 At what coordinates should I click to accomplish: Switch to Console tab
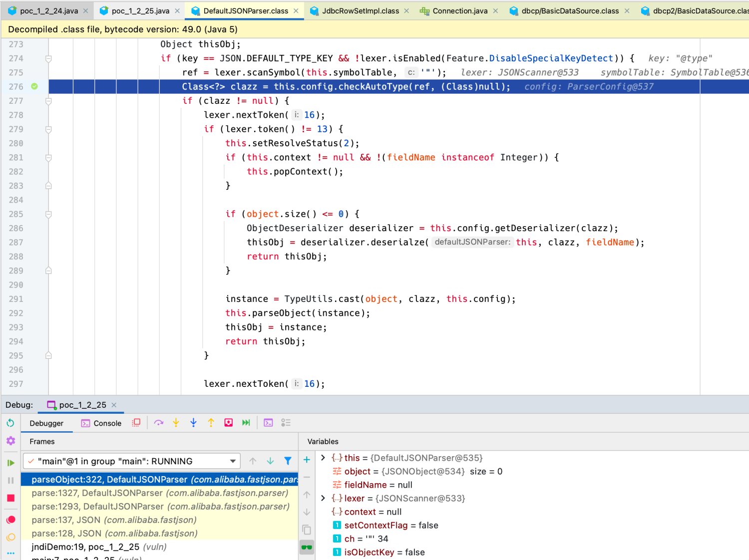pos(101,423)
